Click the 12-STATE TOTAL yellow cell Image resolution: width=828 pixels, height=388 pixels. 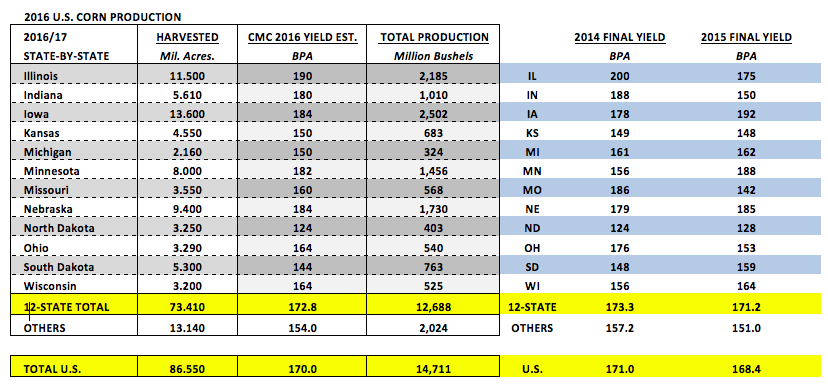74,306
